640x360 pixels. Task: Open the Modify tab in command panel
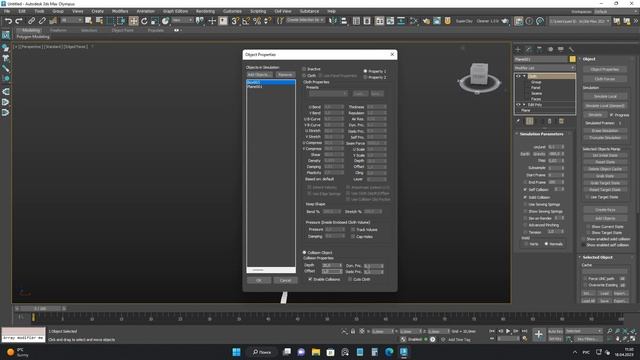[x=529, y=49]
